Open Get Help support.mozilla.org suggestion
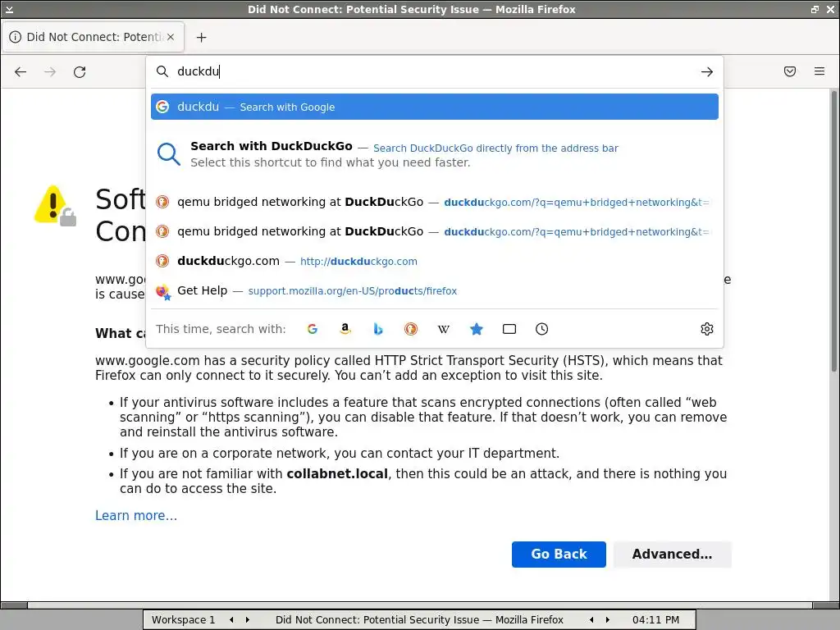Viewport: 840px width, 630px height. click(435, 290)
